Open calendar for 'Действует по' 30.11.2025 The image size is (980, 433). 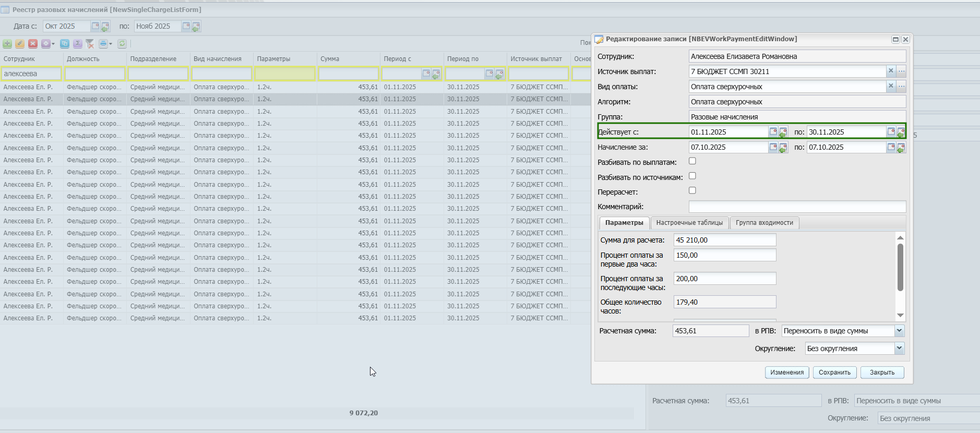pos(891,131)
